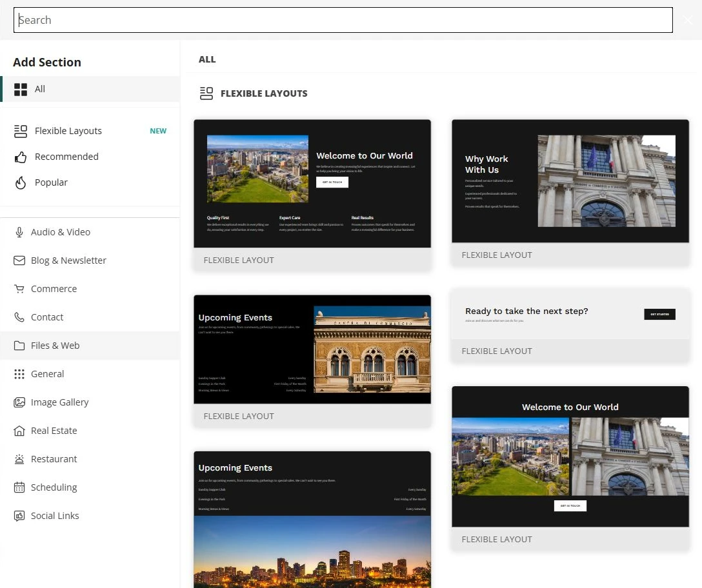Image resolution: width=702 pixels, height=588 pixels.
Task: Click the Flexible Layouts heading icon
Action: [x=206, y=93]
